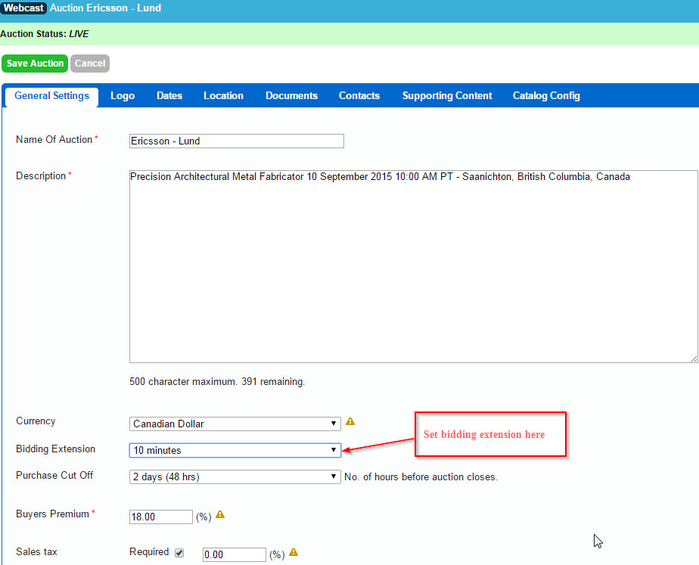Click inside the Description text area

(x=413, y=266)
